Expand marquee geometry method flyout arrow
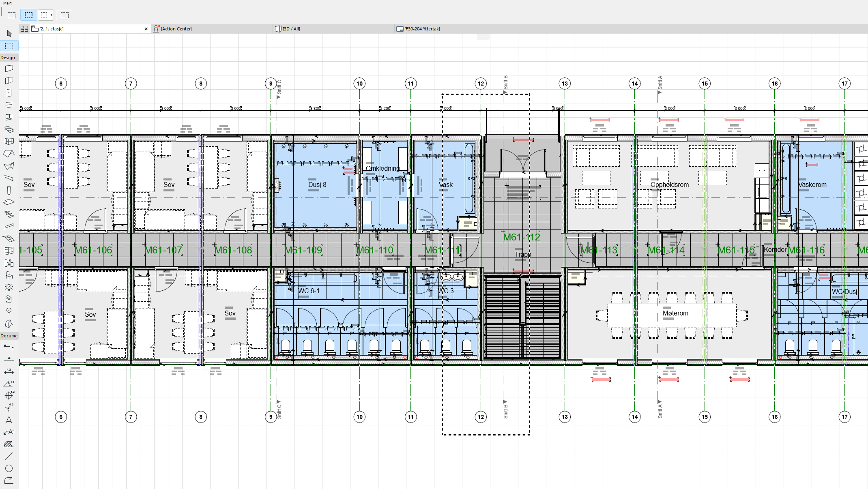This screenshot has height=489, width=868. point(52,15)
